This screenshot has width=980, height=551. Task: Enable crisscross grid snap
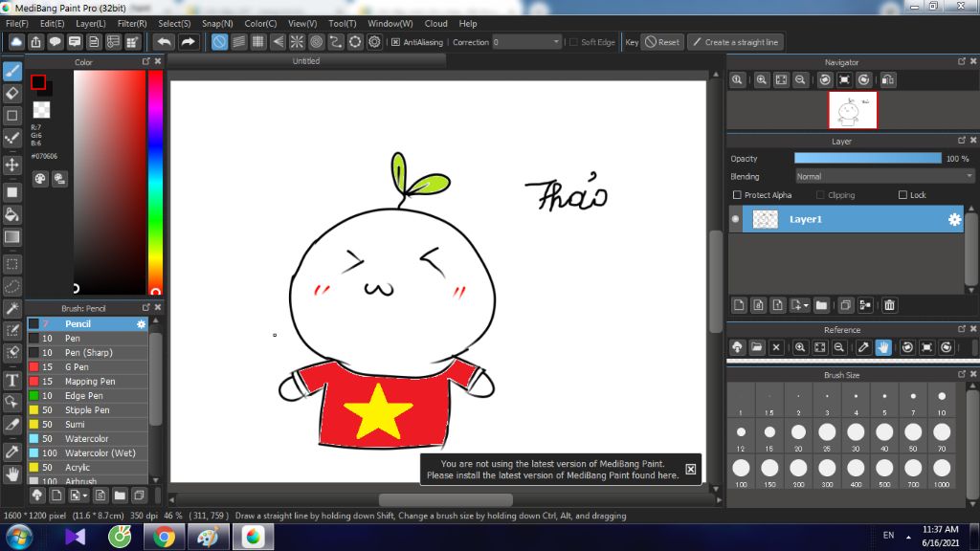(258, 42)
